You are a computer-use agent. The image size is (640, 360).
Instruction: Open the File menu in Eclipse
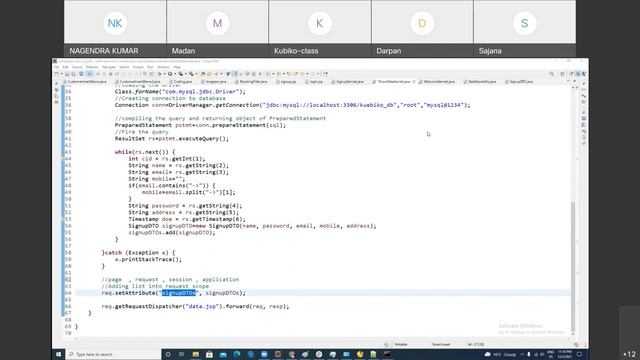pyautogui.click(x=56, y=67)
